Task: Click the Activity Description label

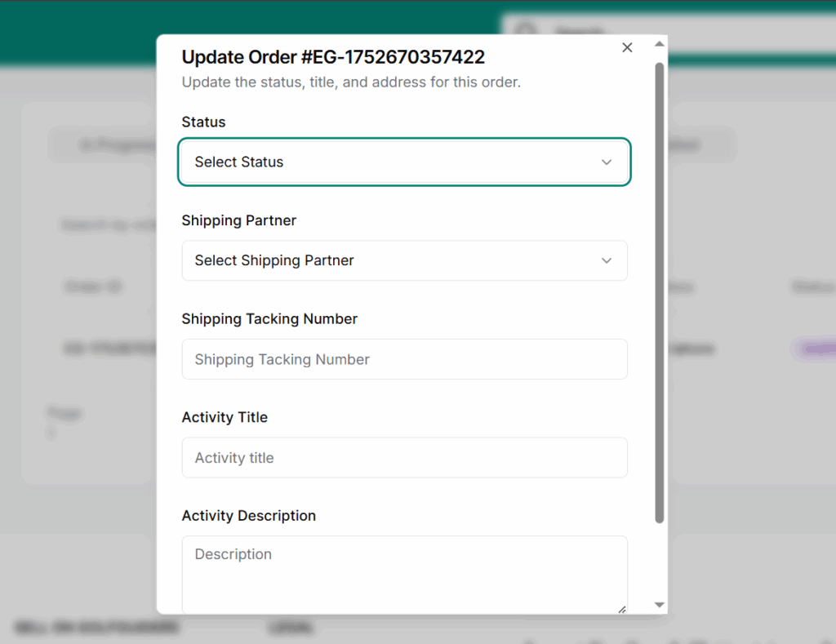Action: click(248, 516)
